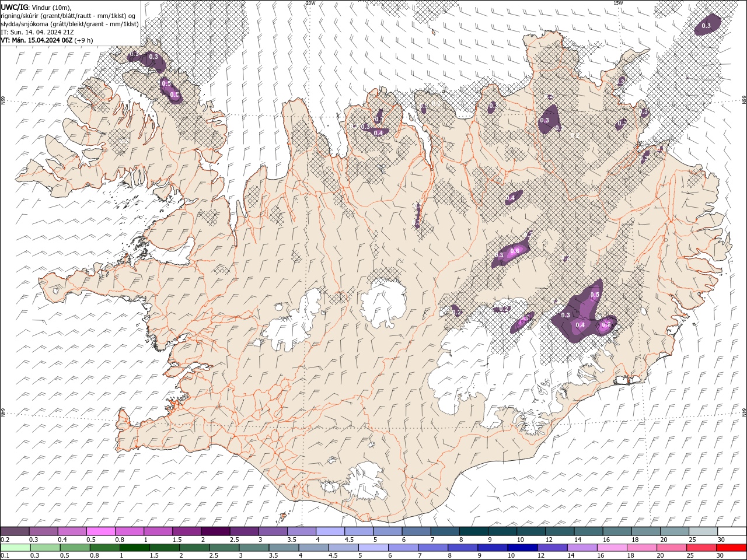Click the 'VT: Mán. 15.04.2024 06Z (+9 h)' line

point(46,40)
